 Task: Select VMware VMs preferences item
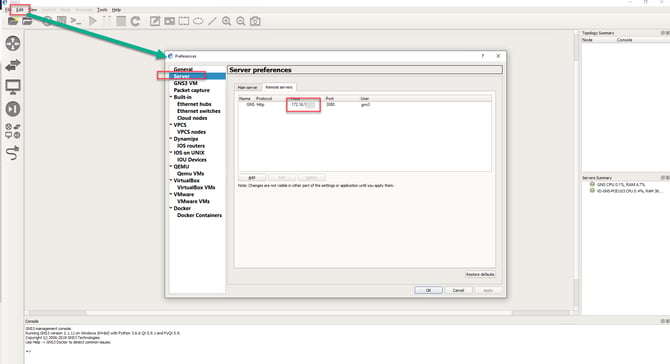point(193,201)
